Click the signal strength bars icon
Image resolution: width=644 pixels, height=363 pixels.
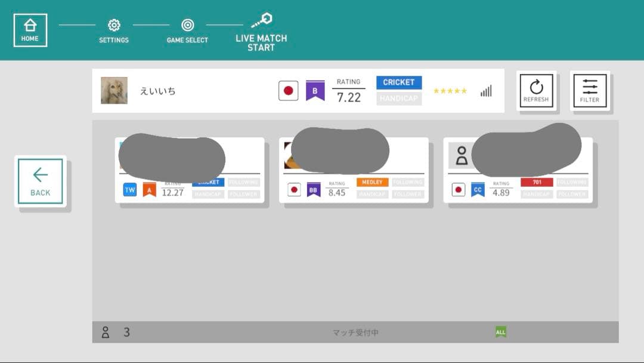pos(486,91)
